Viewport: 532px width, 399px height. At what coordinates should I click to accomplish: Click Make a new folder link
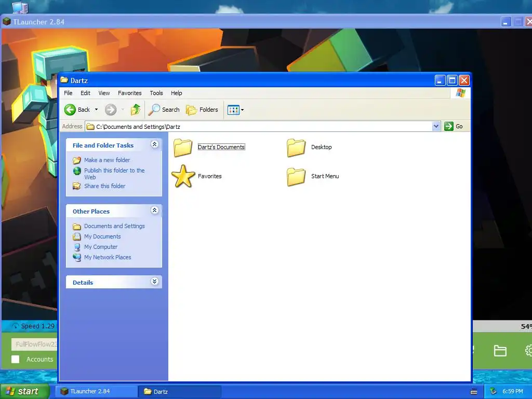(x=107, y=160)
